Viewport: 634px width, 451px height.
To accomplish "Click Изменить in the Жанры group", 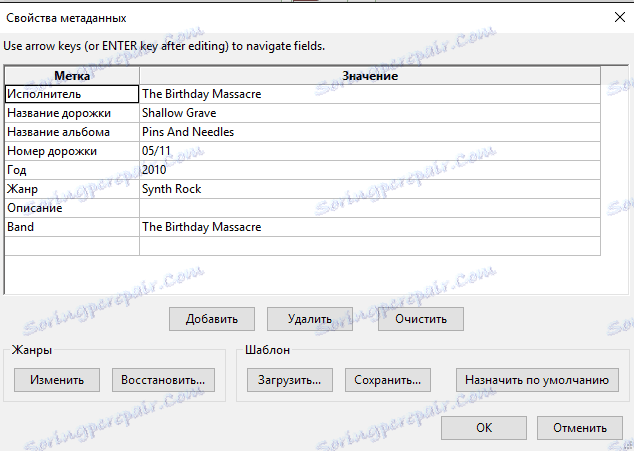I will pos(57,380).
